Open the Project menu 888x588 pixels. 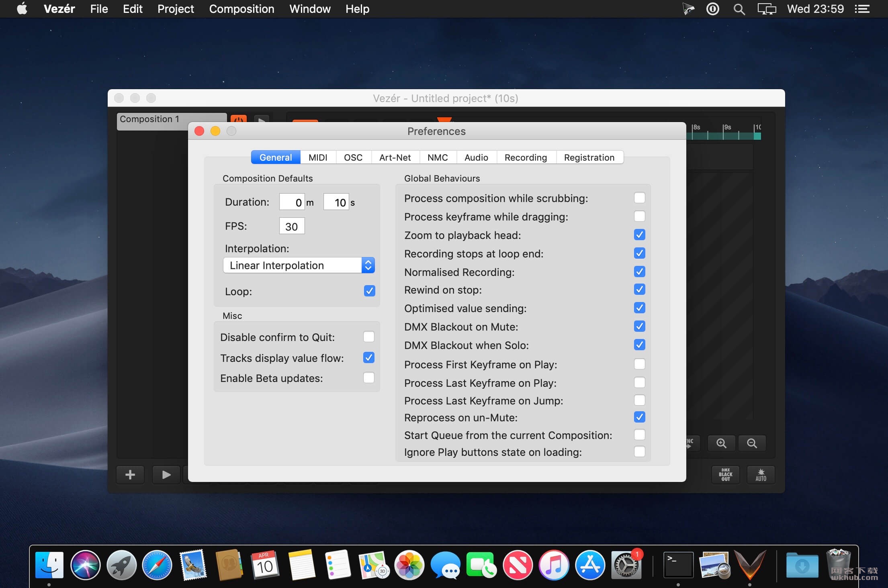coord(176,9)
